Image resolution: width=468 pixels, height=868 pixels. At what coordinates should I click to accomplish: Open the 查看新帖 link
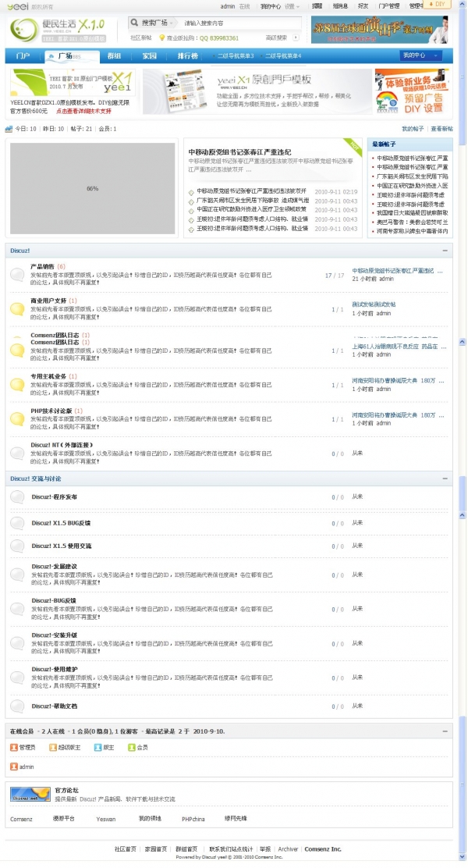(x=441, y=129)
